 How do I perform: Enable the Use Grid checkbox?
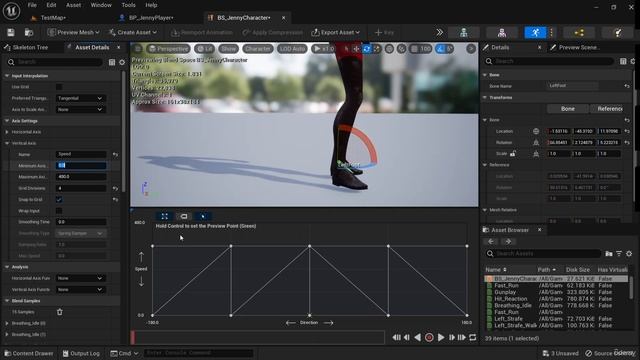(x=59, y=87)
